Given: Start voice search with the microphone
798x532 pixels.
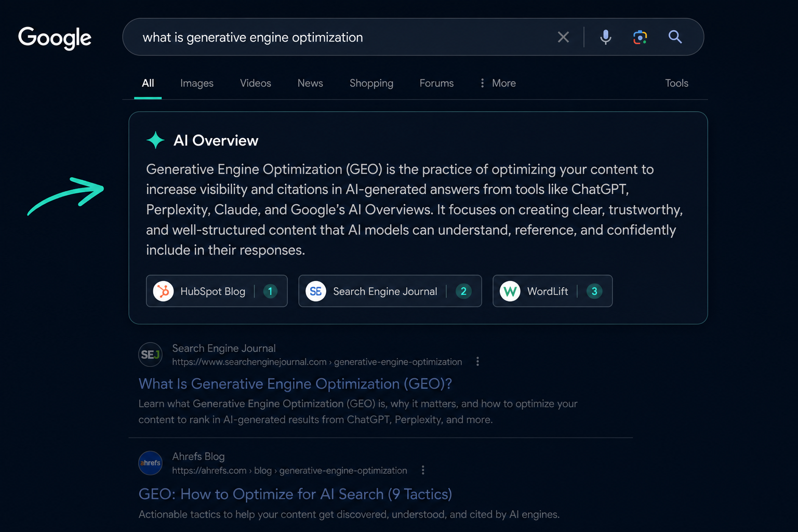Looking at the screenshot, I should tap(605, 37).
